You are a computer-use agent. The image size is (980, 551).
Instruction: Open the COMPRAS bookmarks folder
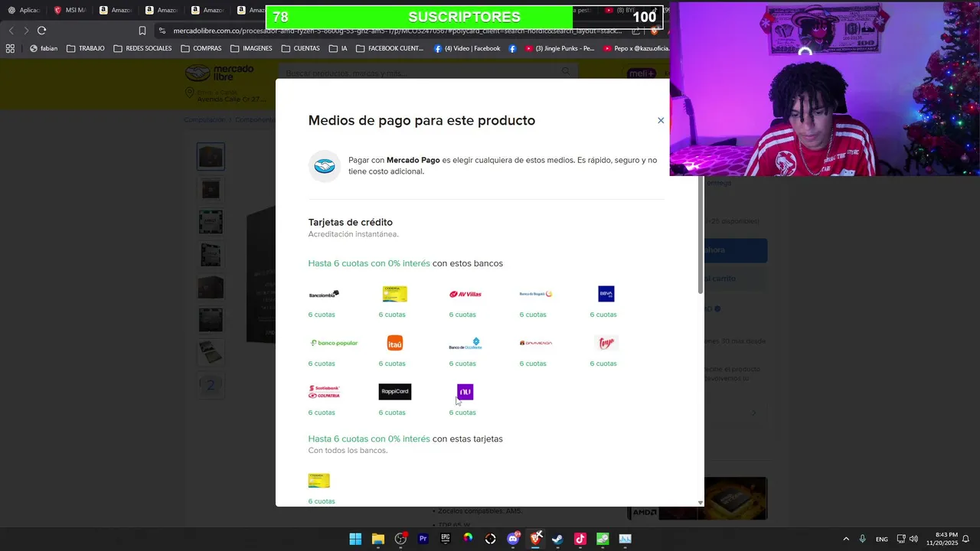pyautogui.click(x=201, y=48)
